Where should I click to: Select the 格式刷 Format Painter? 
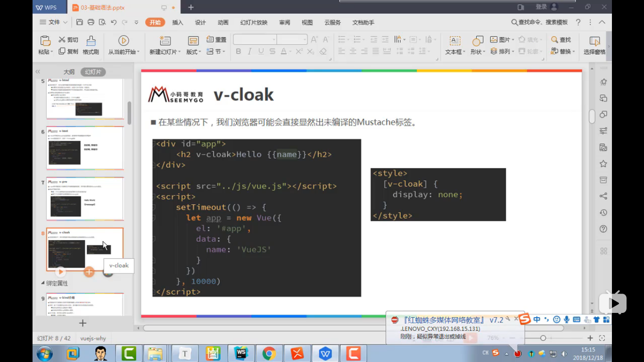(x=91, y=45)
